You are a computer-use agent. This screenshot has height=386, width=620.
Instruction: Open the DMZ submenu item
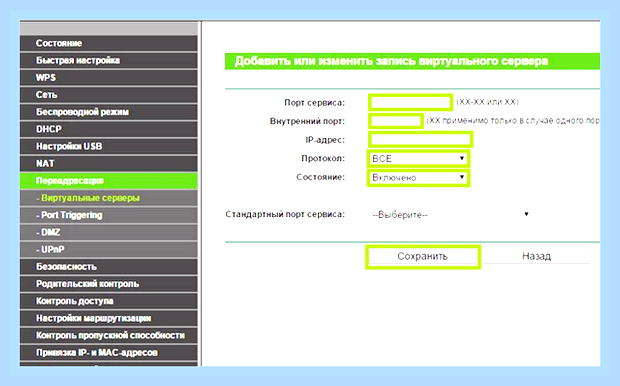109,232
